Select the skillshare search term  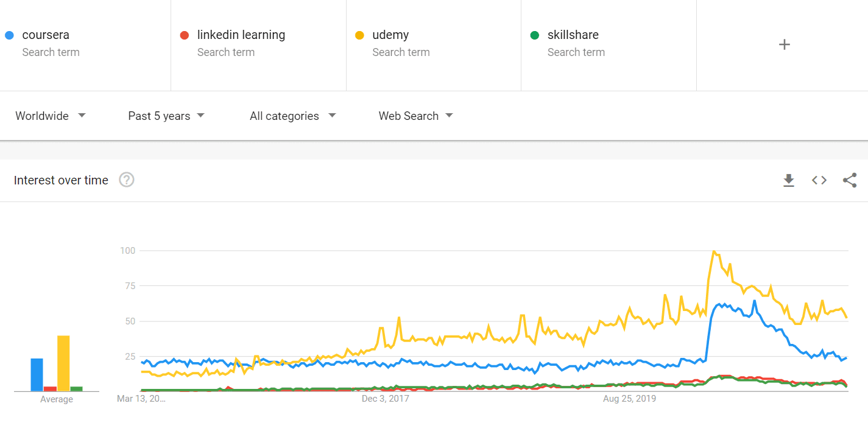click(573, 35)
